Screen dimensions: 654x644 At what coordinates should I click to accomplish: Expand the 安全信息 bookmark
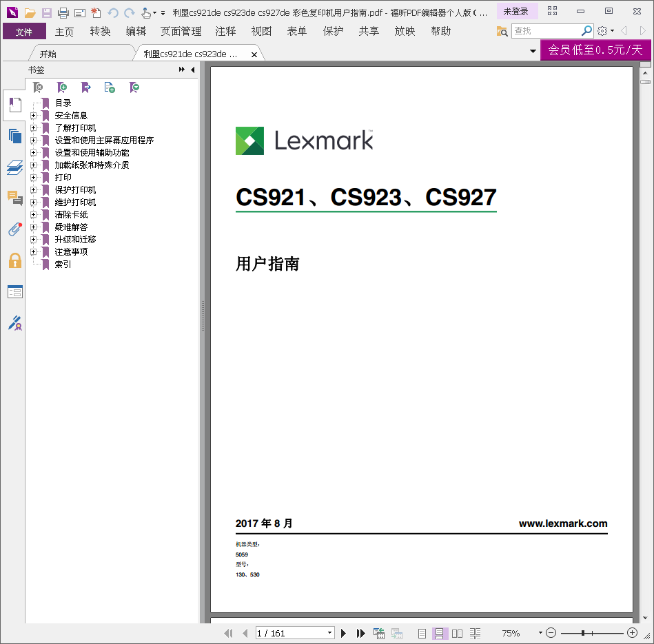tap(33, 116)
